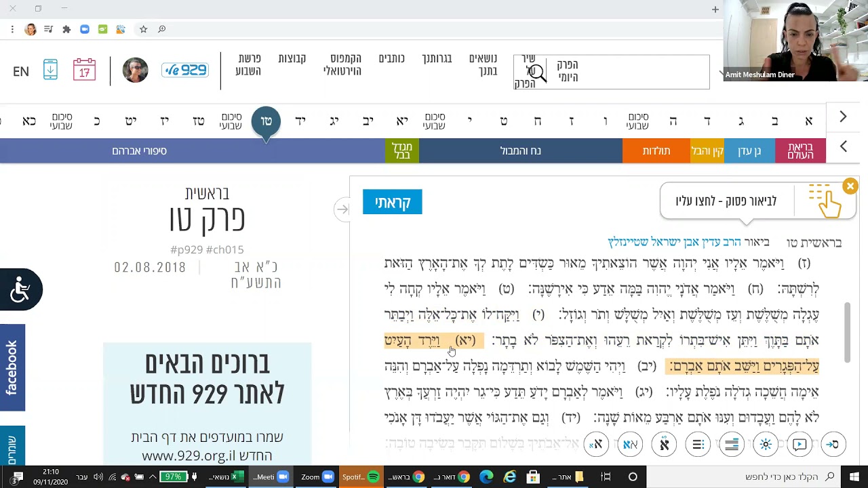Open a new browser tab with the plus

coord(715,9)
